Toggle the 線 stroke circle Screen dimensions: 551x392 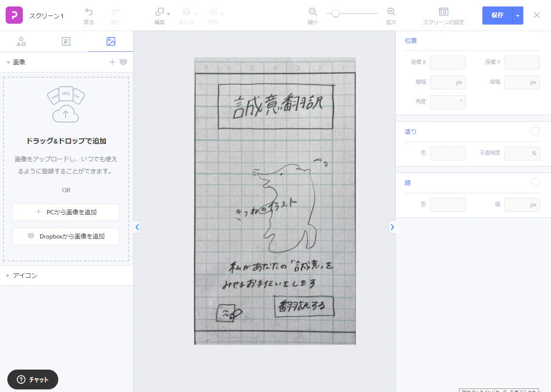point(535,183)
